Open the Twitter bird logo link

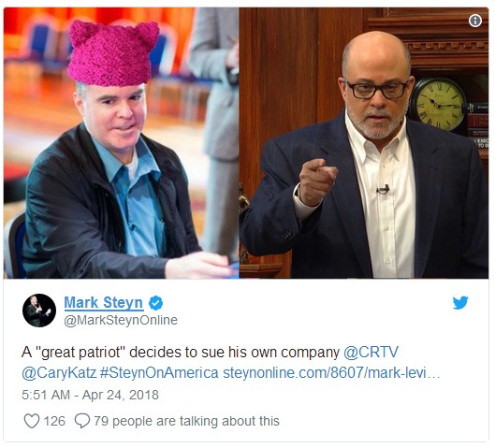click(460, 302)
